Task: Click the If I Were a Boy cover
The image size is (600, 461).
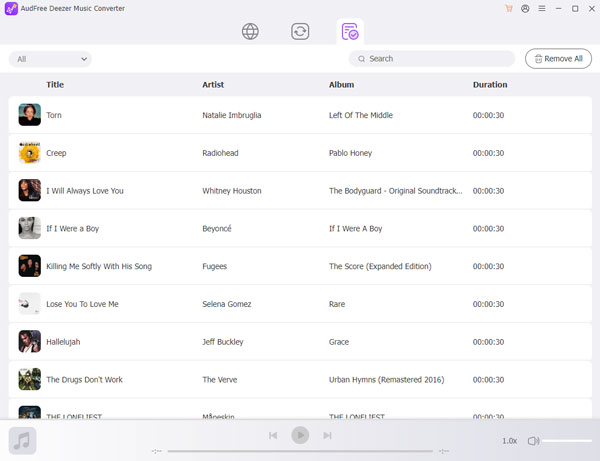Action: pos(29,228)
